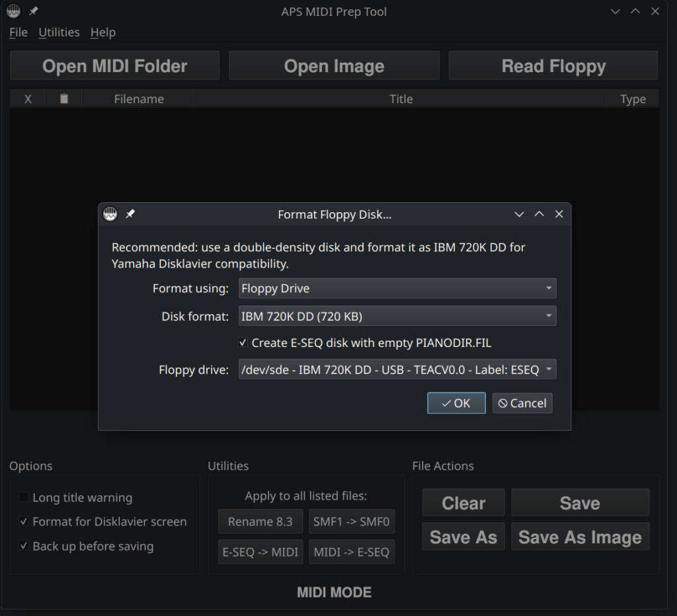The image size is (677, 616).
Task: Click the 'Apply to all listed files:' text
Action: 305,496
